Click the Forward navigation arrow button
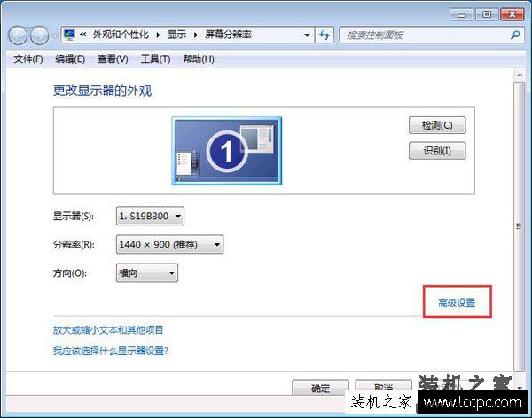This screenshot has height=418, width=532. (39, 35)
